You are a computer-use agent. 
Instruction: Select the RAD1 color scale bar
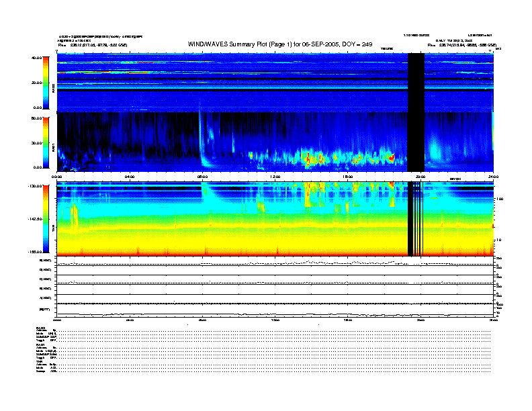pos(46,142)
